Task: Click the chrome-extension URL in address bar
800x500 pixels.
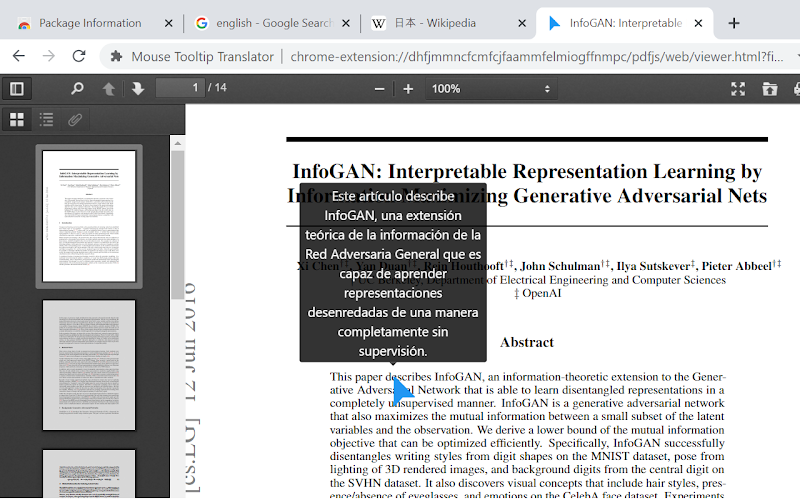Action: click(x=537, y=57)
